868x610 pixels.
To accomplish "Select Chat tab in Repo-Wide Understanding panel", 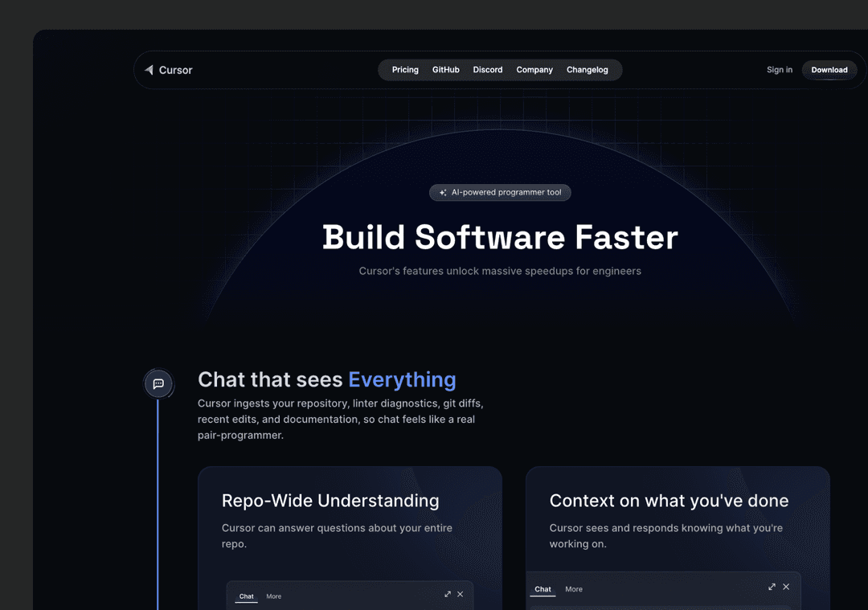I will point(247,596).
